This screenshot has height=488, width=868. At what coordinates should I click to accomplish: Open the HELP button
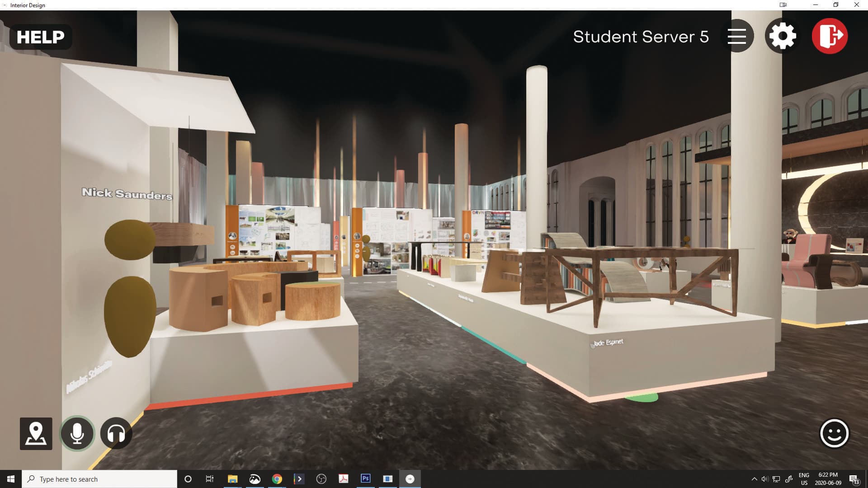point(41,37)
